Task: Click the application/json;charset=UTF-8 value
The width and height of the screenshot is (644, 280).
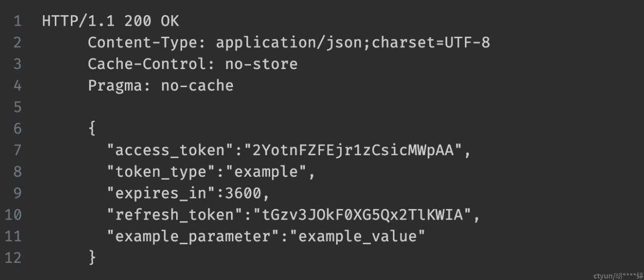Action: click(x=353, y=43)
